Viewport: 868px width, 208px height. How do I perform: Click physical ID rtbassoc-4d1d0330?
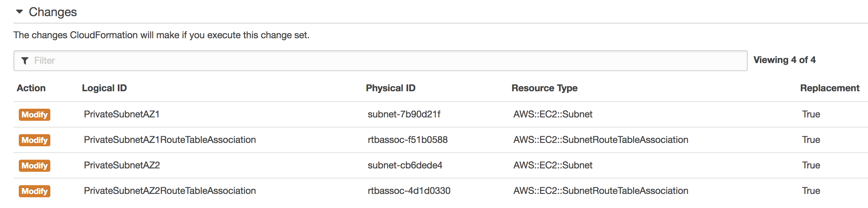coord(409,191)
